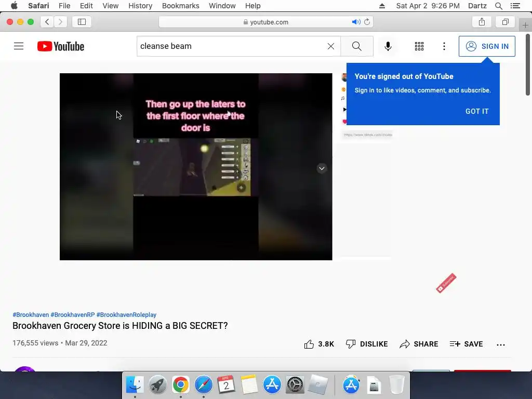The width and height of the screenshot is (532, 399).
Task: Open the #BrookhavenRP hashtag link
Action: click(x=73, y=315)
